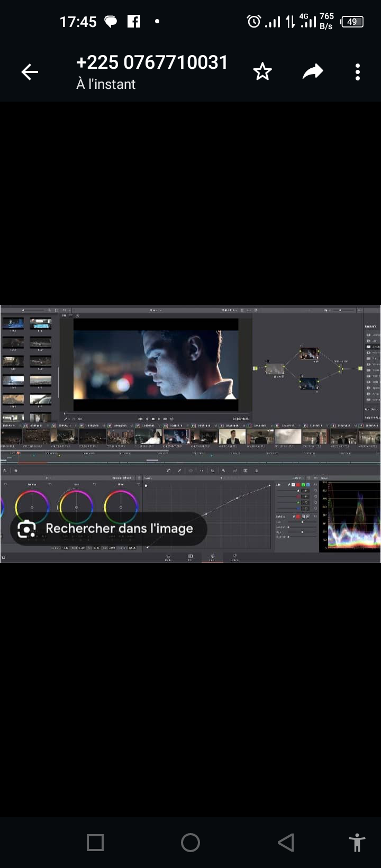Open Android recent apps square button
This screenshot has height=868, width=381.
[95, 842]
